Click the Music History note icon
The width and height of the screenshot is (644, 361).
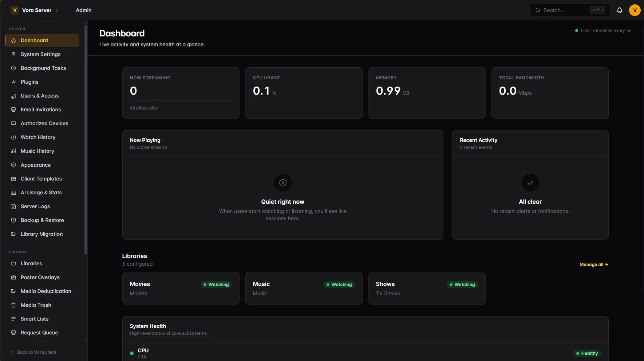pos(13,151)
